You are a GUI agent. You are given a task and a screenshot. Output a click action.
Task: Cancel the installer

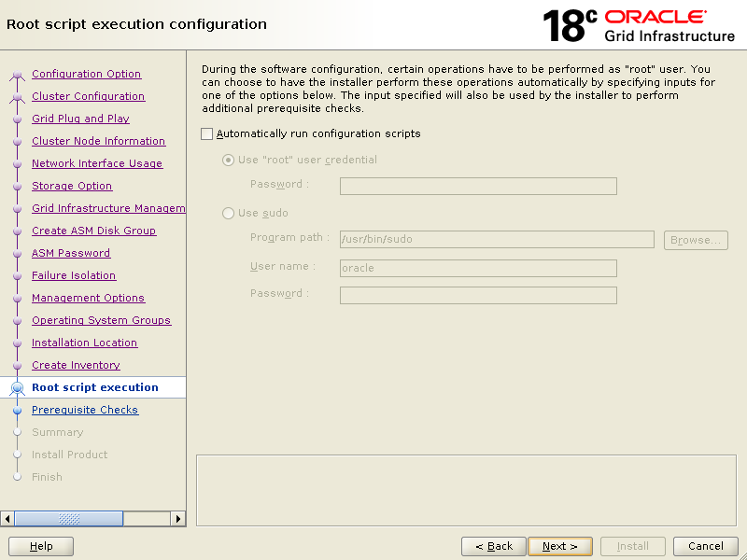(706, 546)
